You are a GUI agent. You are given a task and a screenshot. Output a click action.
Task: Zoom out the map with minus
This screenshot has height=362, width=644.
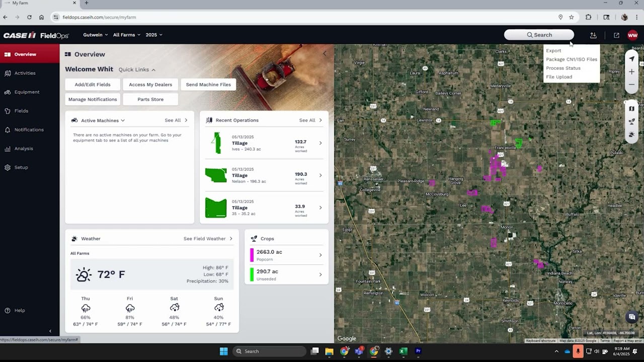click(x=632, y=84)
